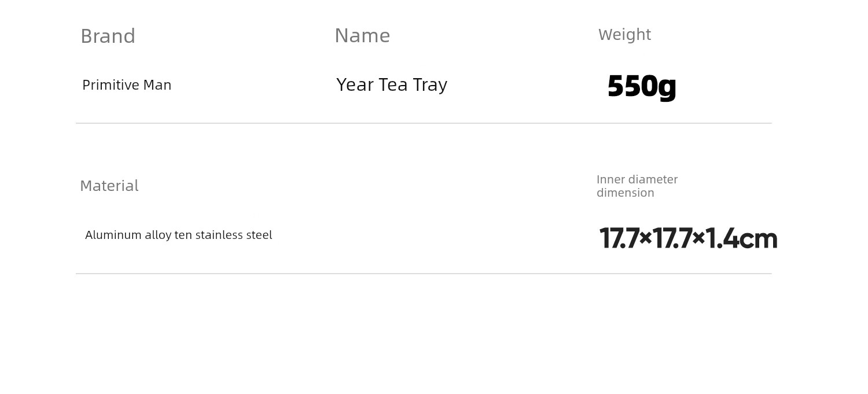Click the word Tray in product name

point(430,85)
